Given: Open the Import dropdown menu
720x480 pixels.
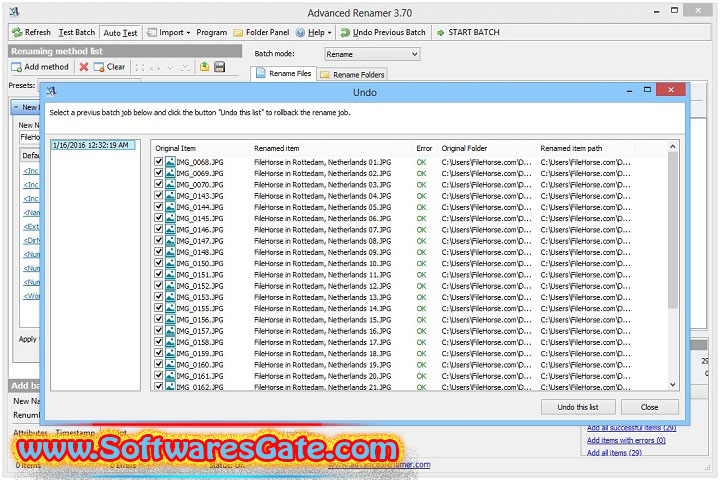Looking at the screenshot, I should click(x=169, y=32).
